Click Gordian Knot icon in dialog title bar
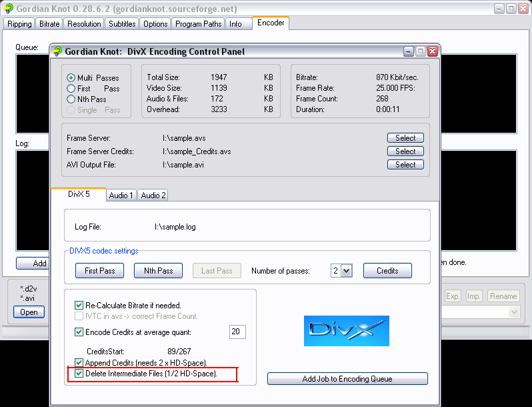 pyautogui.click(x=57, y=51)
